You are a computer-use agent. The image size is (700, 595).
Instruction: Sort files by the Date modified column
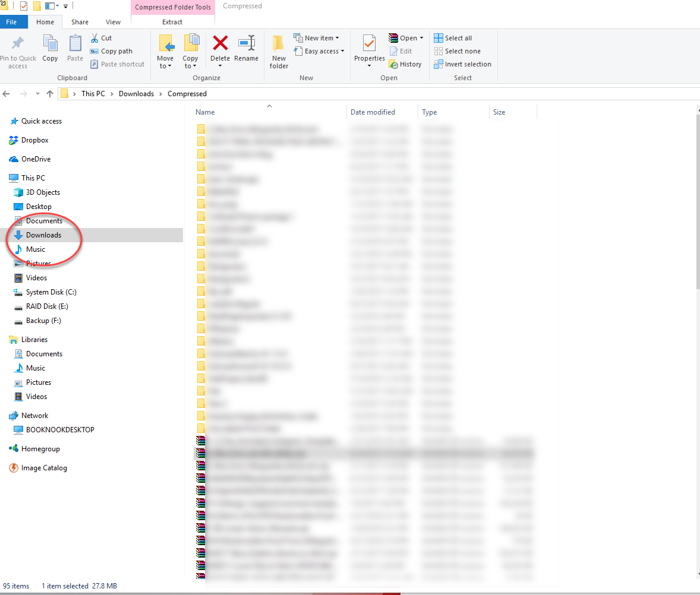374,112
